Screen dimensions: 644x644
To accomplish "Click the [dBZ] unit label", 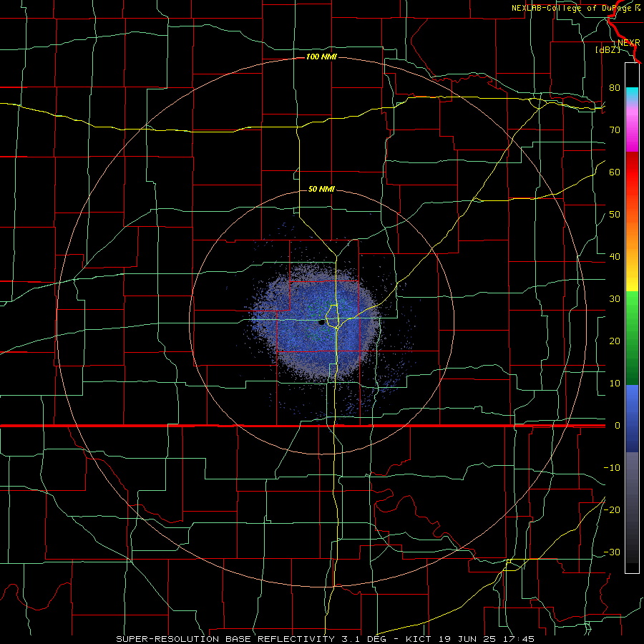I will coord(608,49).
